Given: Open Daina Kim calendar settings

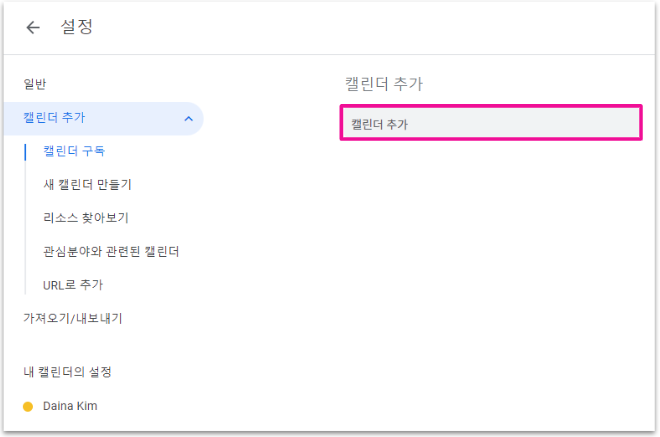Looking at the screenshot, I should click(x=70, y=406).
